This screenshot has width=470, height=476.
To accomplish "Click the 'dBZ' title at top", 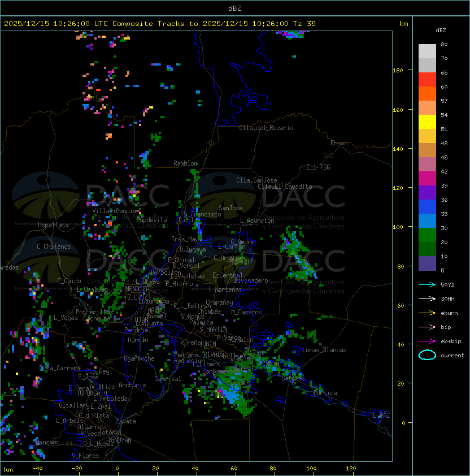I will (x=235, y=8).
